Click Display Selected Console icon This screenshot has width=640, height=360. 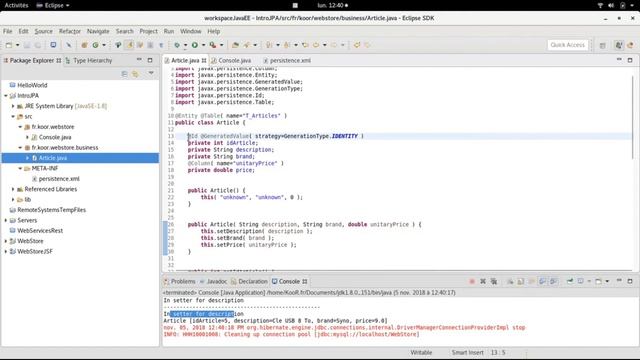click(x=581, y=281)
